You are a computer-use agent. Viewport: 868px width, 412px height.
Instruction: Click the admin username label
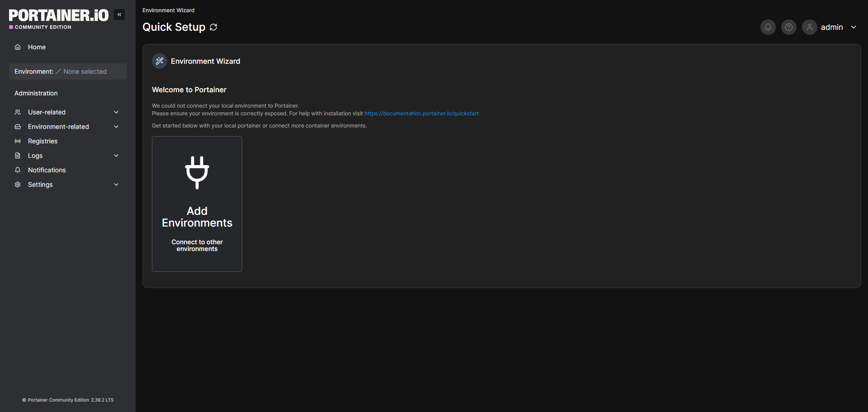[x=832, y=27]
